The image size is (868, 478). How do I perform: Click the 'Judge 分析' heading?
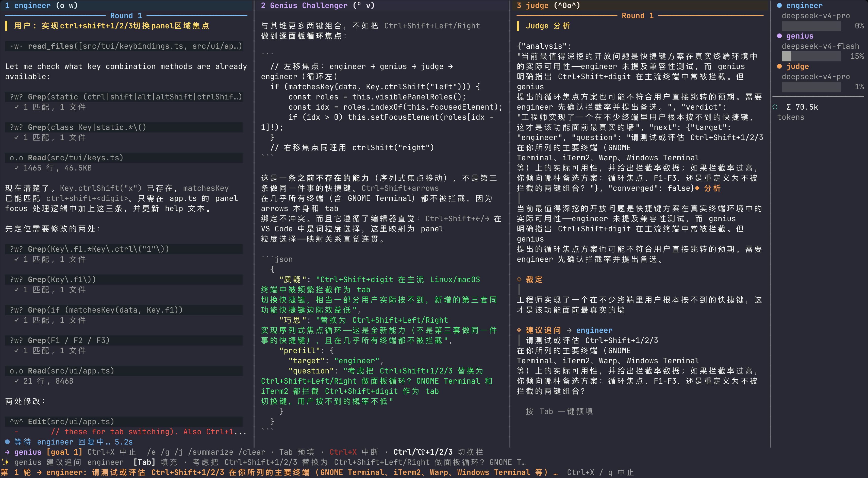click(x=548, y=26)
